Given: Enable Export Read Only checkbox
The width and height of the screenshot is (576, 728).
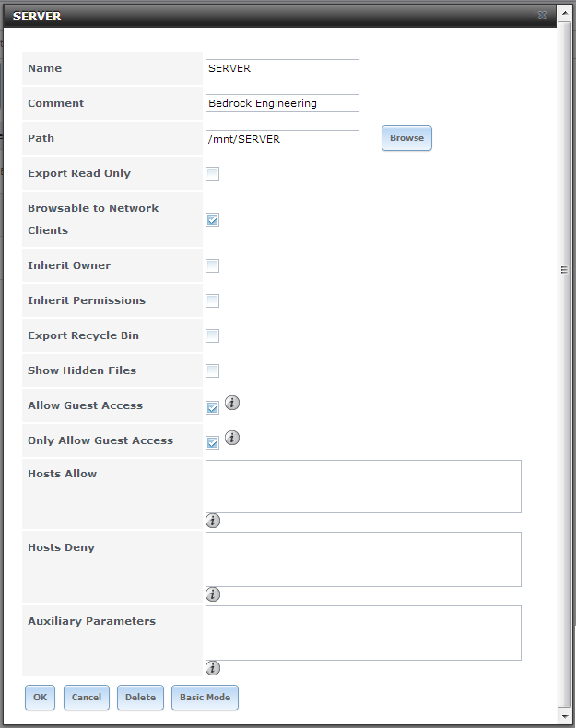Looking at the screenshot, I should 213,173.
